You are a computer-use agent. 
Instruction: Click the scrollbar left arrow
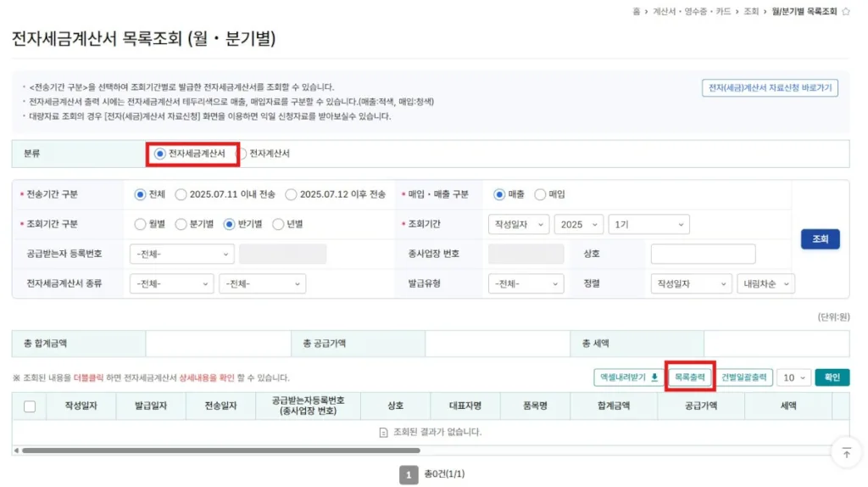[x=16, y=451]
